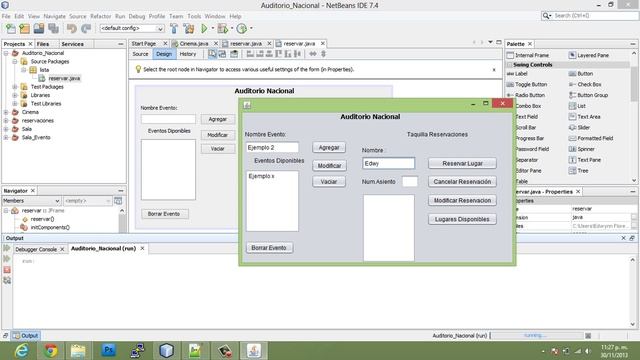Click Modificar Reservacion button
This screenshot has height=360, width=640.
coord(462,200)
